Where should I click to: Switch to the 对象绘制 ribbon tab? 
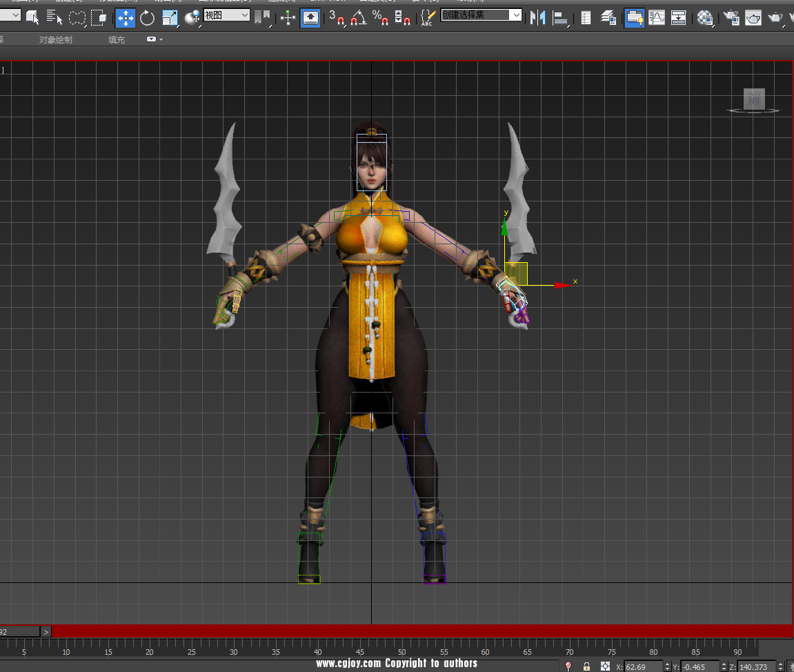[x=55, y=39]
